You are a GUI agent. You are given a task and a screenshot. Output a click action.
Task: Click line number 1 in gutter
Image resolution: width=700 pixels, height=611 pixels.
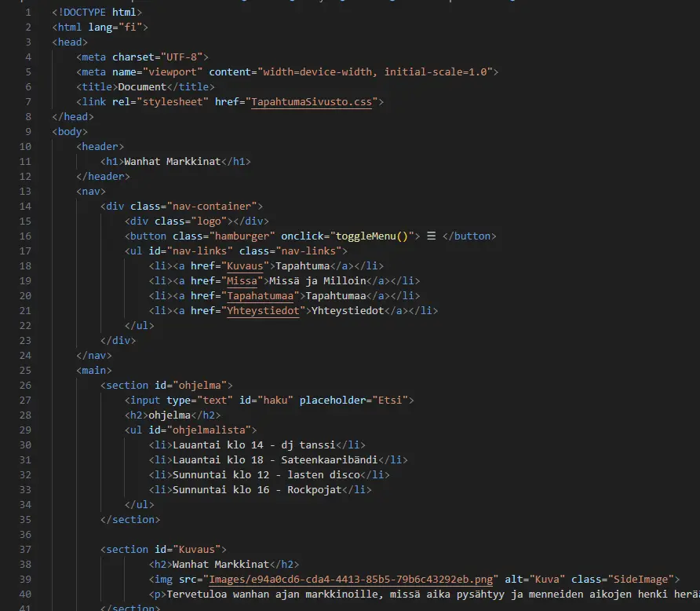point(27,13)
